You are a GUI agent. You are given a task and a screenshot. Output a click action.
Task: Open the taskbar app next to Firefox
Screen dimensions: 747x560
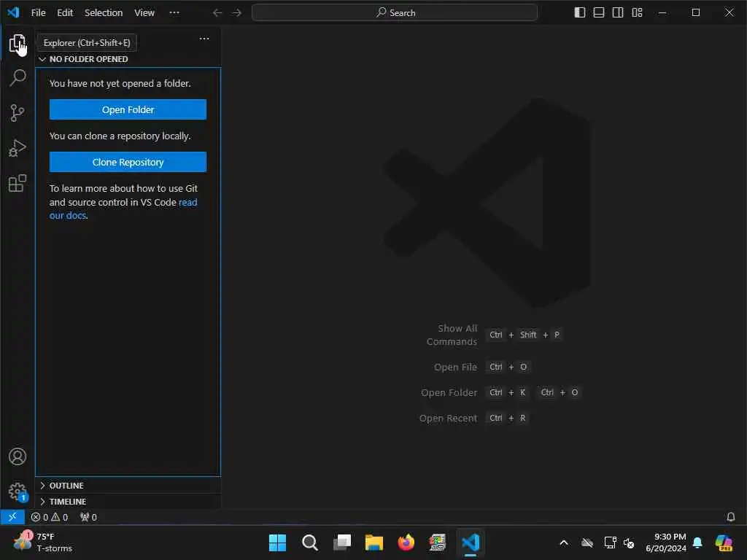tap(438, 542)
